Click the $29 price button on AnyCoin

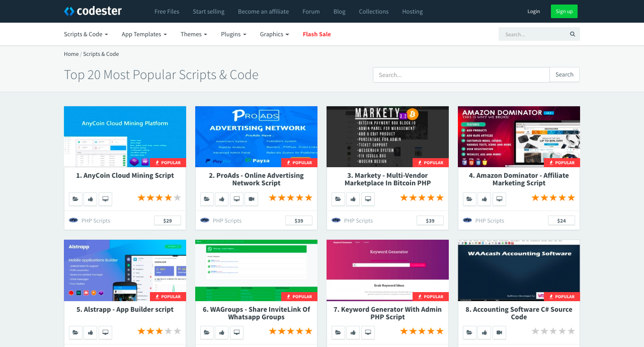pos(168,221)
